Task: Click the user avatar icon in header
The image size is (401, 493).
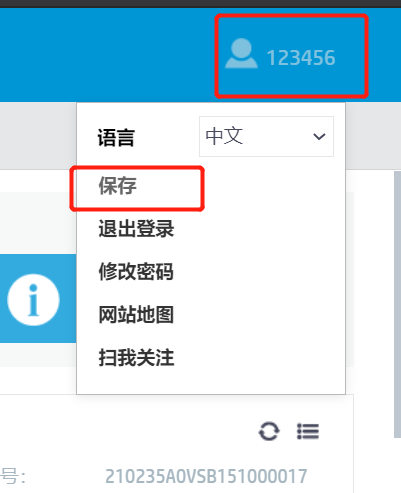Action: tap(241, 53)
